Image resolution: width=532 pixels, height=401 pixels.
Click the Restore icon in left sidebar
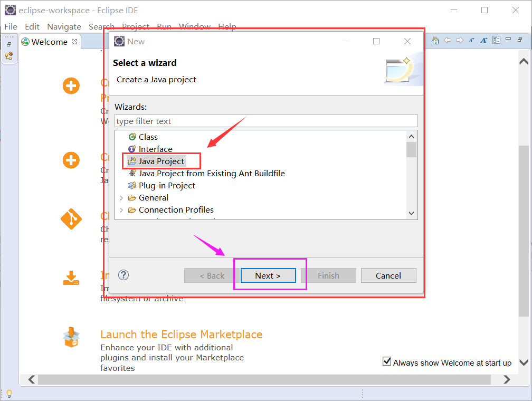pos(9,44)
